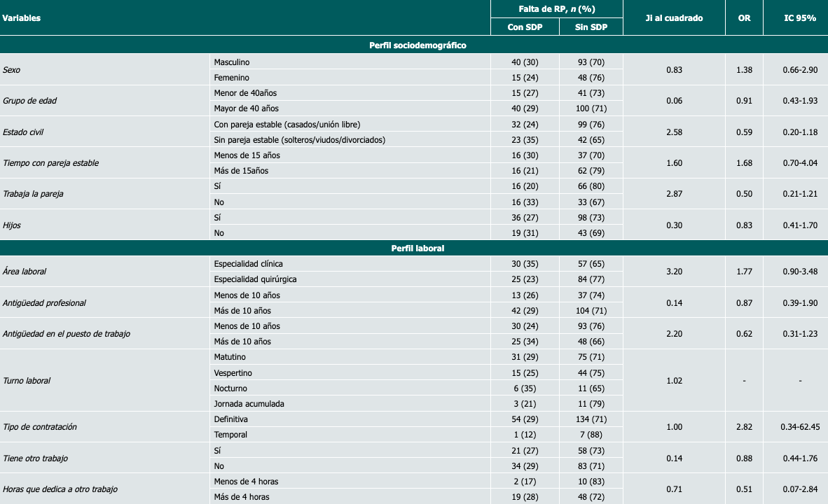Select the Ji al cuadrado column header
Screen dimensions: 828x504
click(x=673, y=18)
